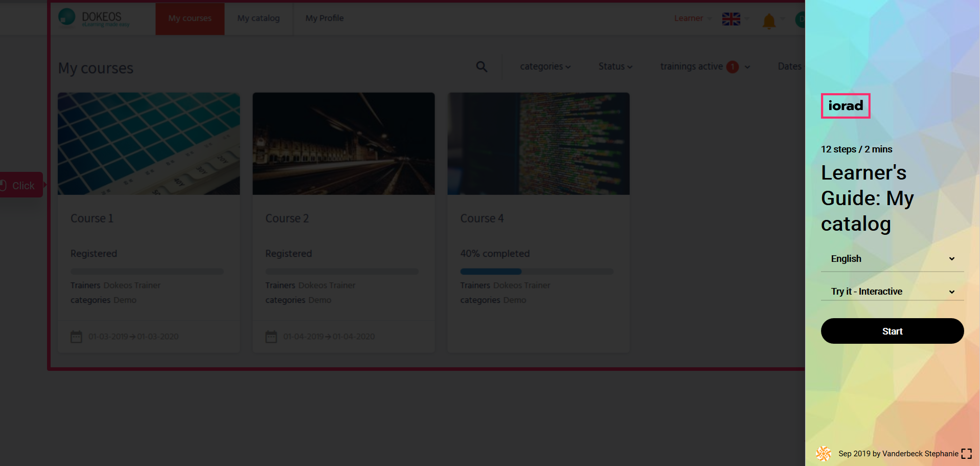Open the Status filter dropdown
Screen dimensions: 980x466
pyautogui.click(x=615, y=66)
